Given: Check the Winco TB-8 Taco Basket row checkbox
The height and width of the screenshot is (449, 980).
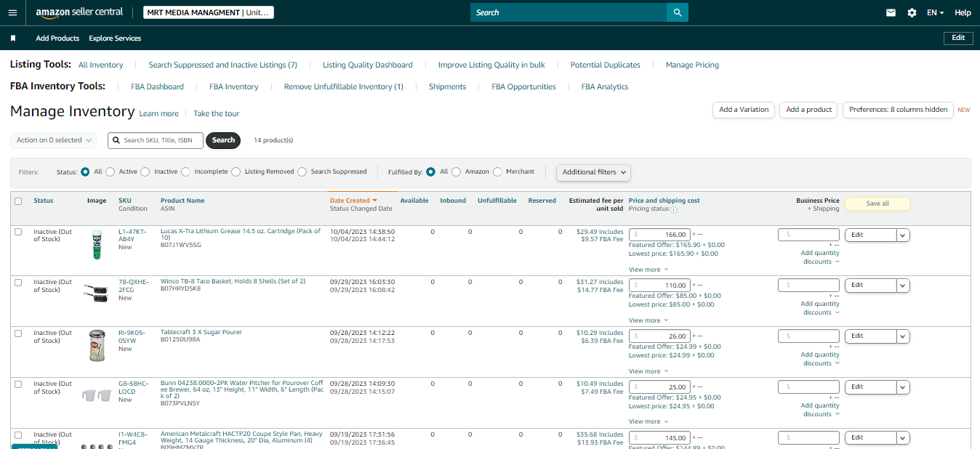Looking at the screenshot, I should point(18,283).
